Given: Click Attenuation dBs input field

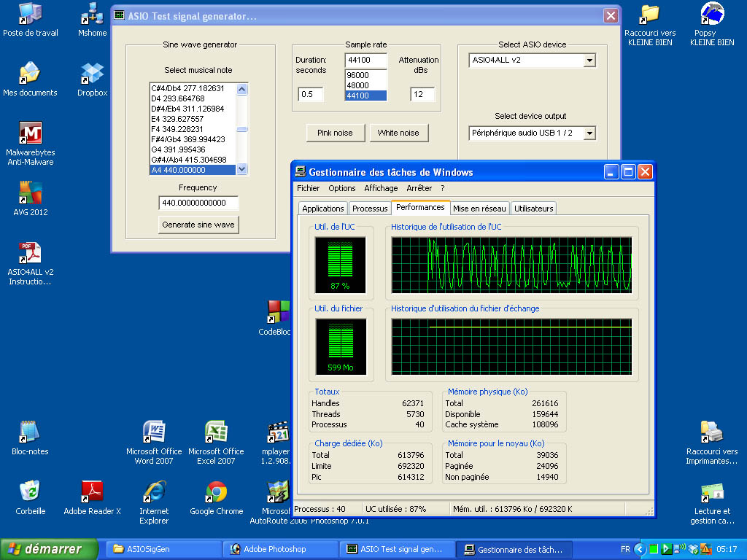Looking at the screenshot, I should (x=422, y=94).
